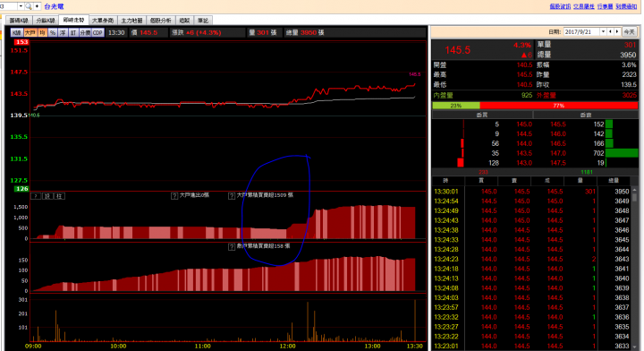Click the trade list scrollbar up arrow
The height and width of the screenshot is (351, 644).
click(634, 190)
